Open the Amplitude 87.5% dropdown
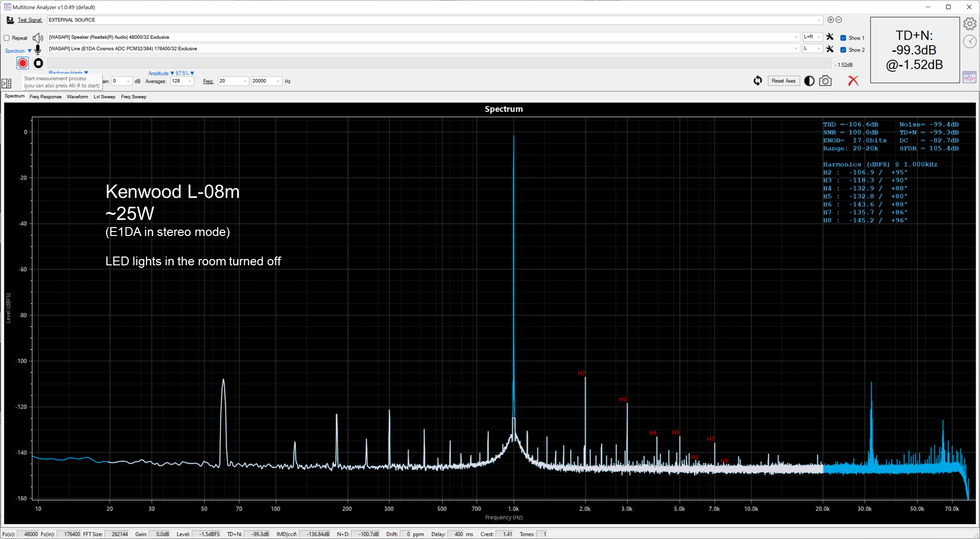 pyautogui.click(x=171, y=73)
